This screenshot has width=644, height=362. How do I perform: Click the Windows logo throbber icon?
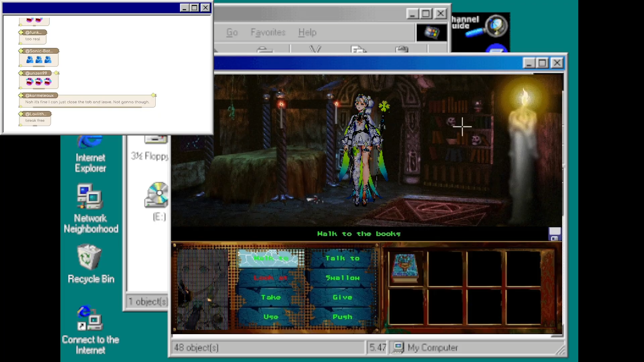[432, 33]
